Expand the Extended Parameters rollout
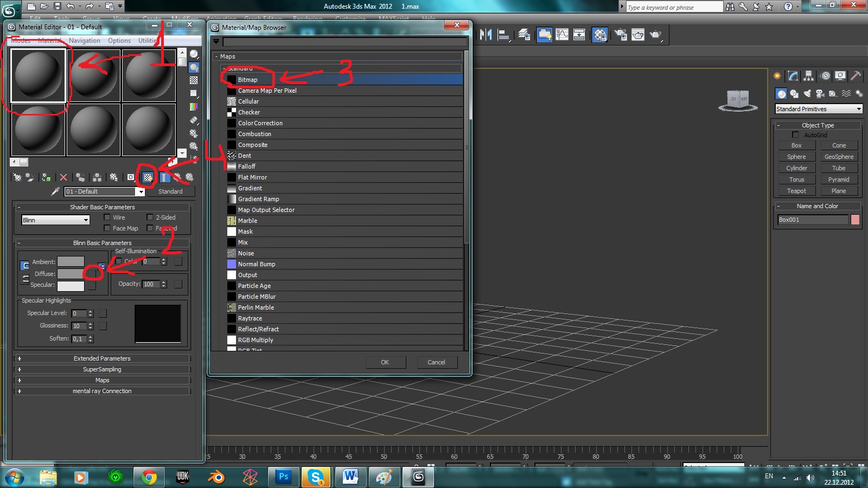 (102, 358)
